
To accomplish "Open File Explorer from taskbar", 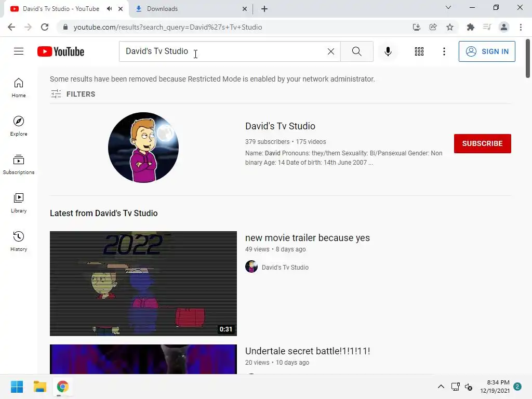I will point(39,387).
